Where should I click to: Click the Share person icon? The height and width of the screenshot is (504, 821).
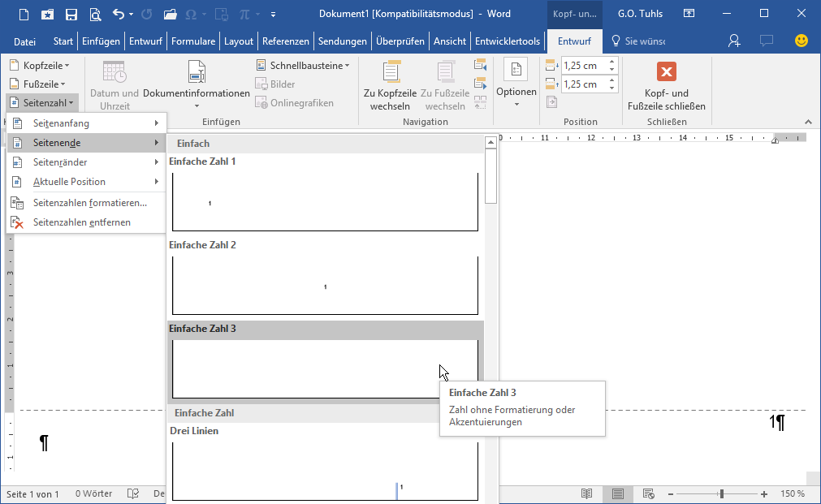coord(734,41)
